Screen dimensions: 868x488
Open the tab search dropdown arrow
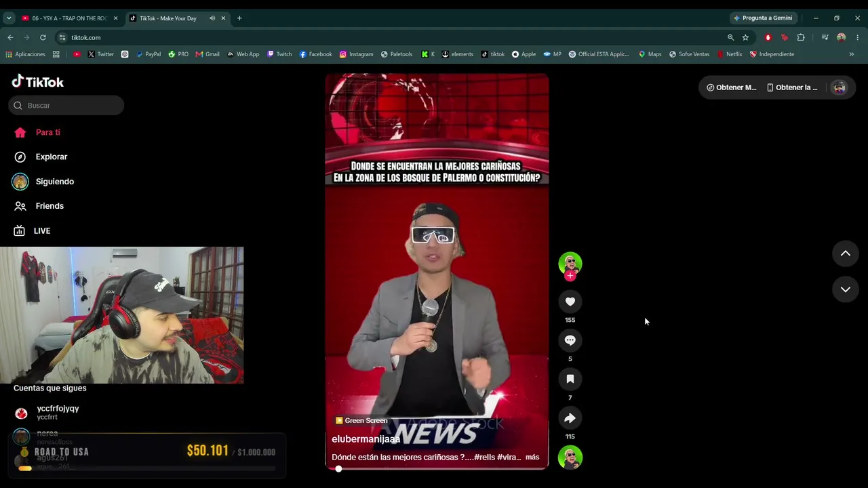pyautogui.click(x=9, y=18)
